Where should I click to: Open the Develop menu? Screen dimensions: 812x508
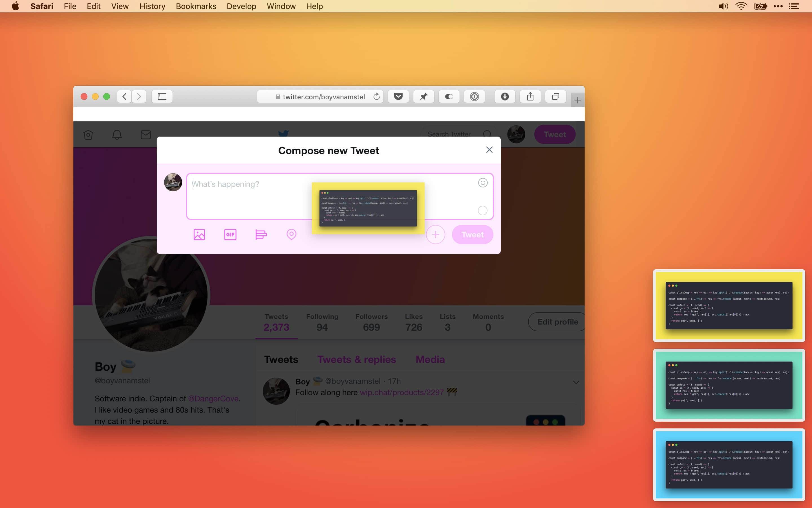(x=241, y=6)
